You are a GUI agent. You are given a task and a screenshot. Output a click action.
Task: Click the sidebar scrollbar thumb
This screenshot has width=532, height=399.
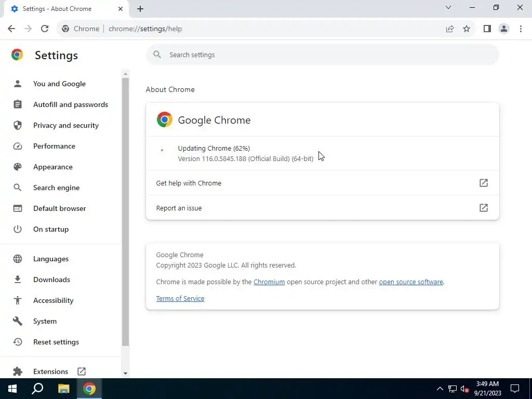coord(125,212)
